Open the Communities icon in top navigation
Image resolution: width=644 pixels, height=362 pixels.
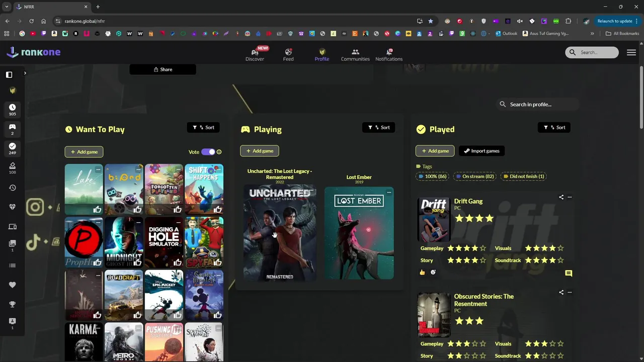point(355,52)
